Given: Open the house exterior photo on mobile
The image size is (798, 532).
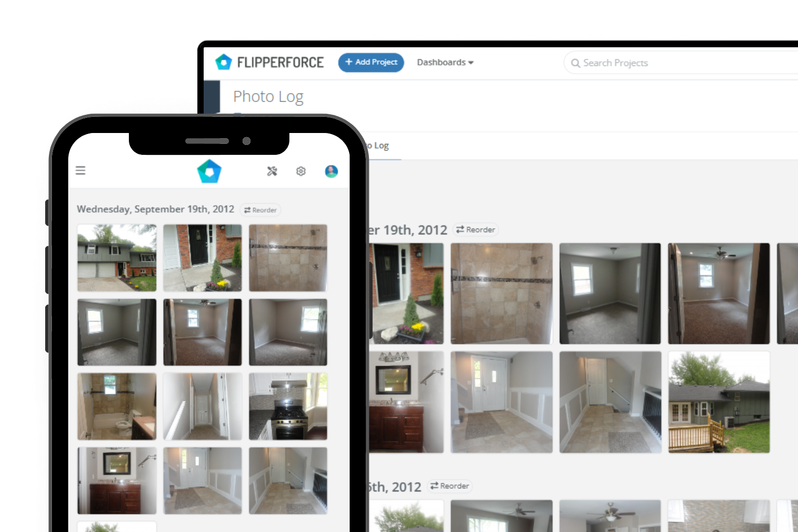Looking at the screenshot, I should [x=116, y=258].
